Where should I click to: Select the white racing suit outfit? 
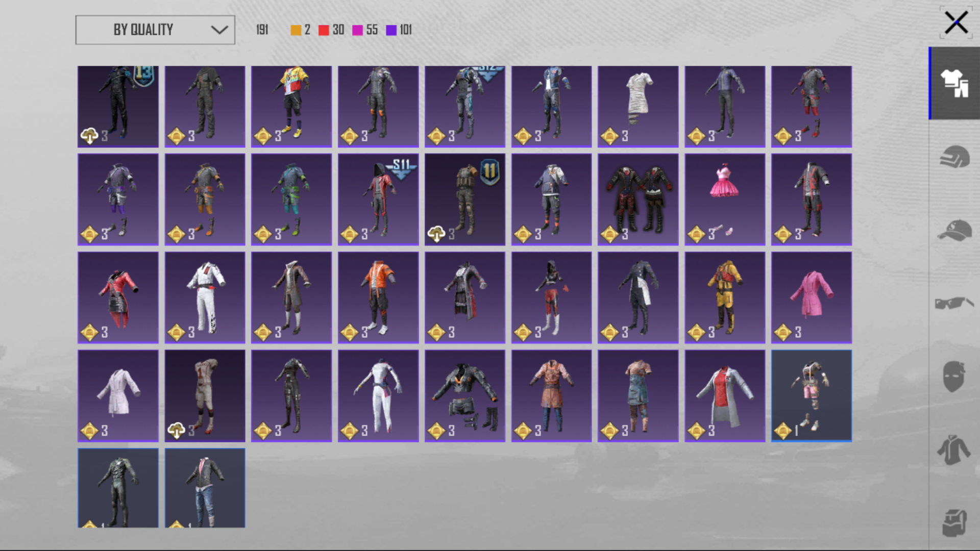click(x=205, y=297)
